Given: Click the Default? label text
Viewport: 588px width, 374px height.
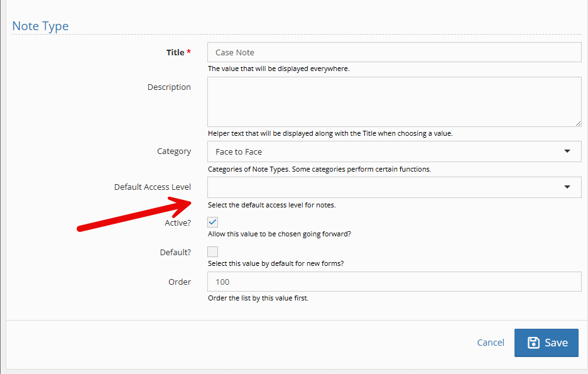Looking at the screenshot, I should 175,252.
